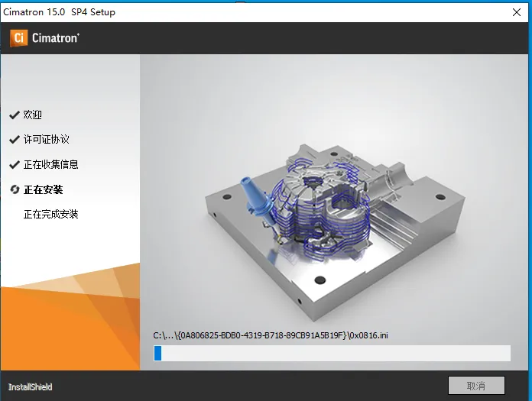Screen dimensions: 532x401
Task: Select the 正在安装 step label
Action: click(x=43, y=189)
